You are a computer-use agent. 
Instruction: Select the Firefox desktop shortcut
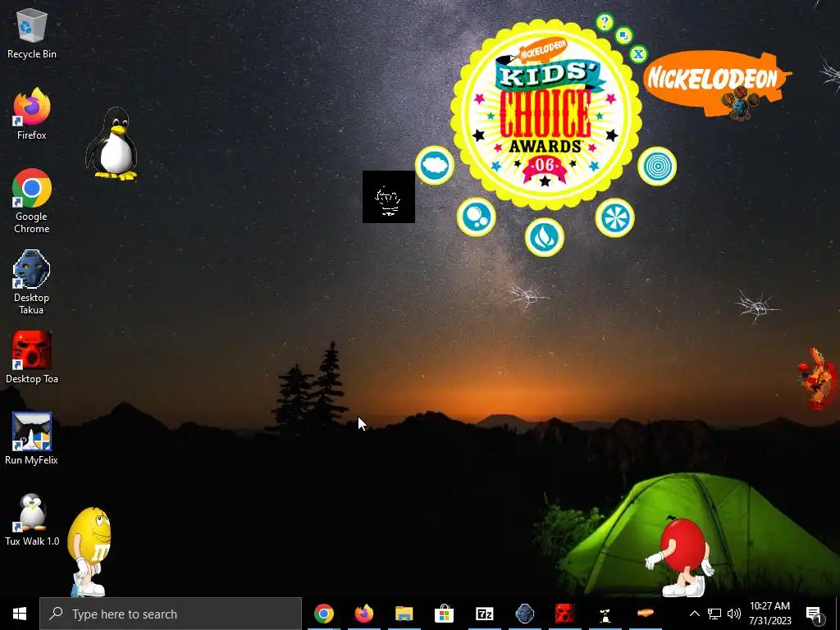click(x=32, y=114)
